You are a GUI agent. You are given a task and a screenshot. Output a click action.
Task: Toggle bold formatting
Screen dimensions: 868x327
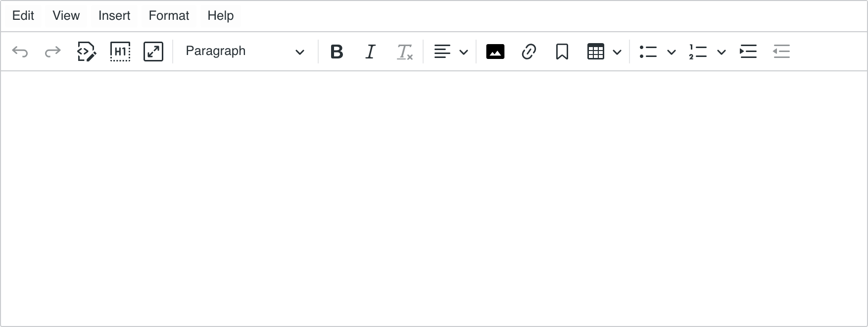337,51
